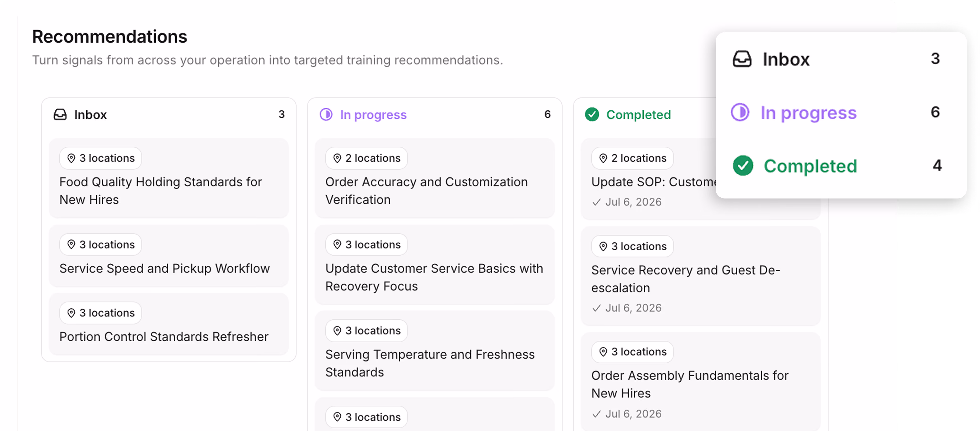
Task: Click the In progress label in the summary popup
Action: coord(809,113)
